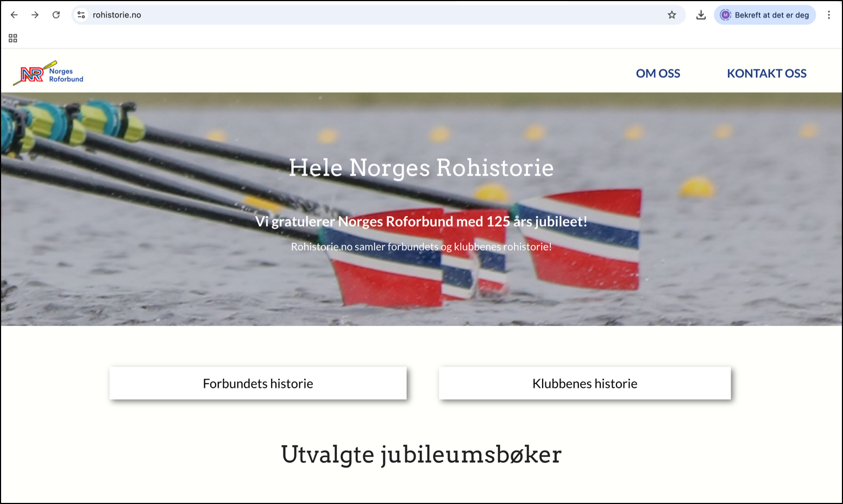Click the rightmost flag-painted oar blade

click(584, 239)
